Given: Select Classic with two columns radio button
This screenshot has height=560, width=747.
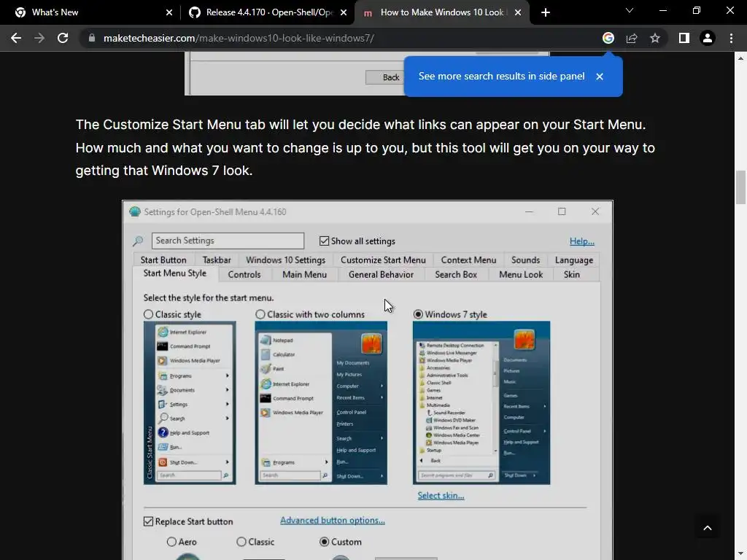Looking at the screenshot, I should pos(260,314).
